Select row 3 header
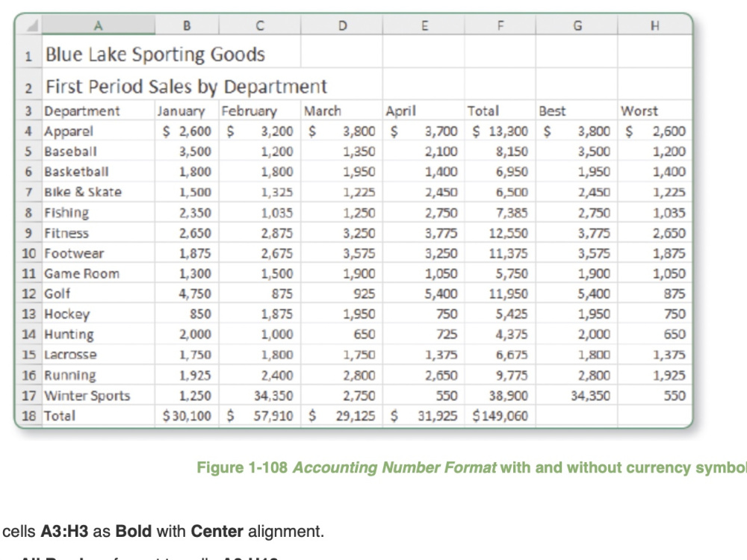747x560 pixels. [x=28, y=111]
